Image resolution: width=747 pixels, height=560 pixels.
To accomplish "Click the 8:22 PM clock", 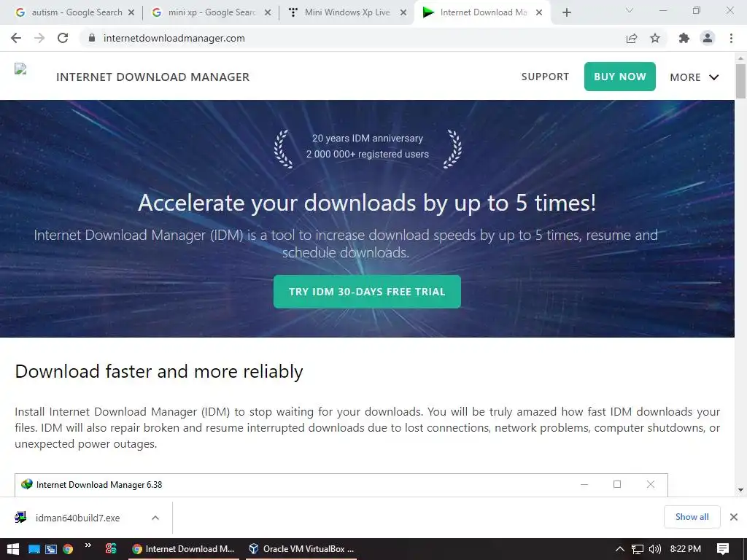I will point(686,549).
